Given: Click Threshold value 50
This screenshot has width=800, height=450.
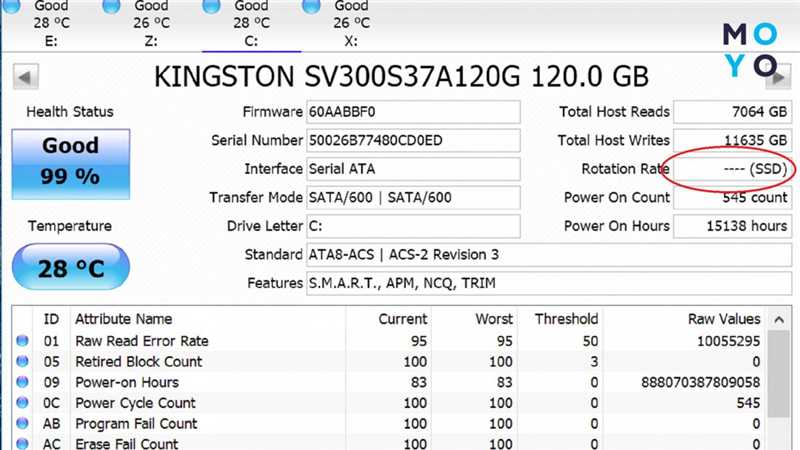Looking at the screenshot, I should coord(590,341).
